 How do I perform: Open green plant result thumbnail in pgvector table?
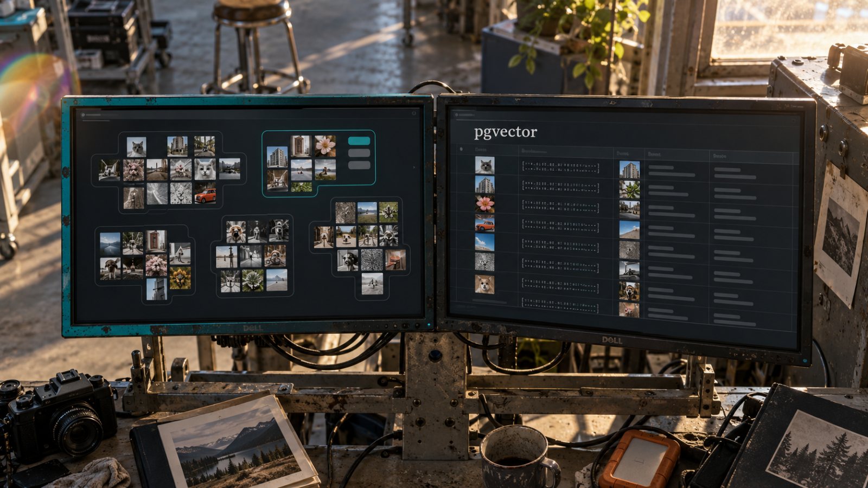click(x=629, y=190)
